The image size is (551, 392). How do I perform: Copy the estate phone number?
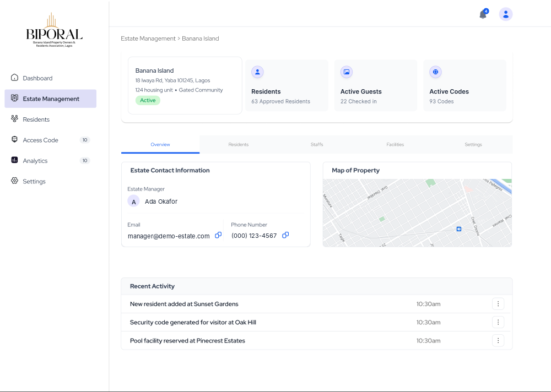point(285,235)
